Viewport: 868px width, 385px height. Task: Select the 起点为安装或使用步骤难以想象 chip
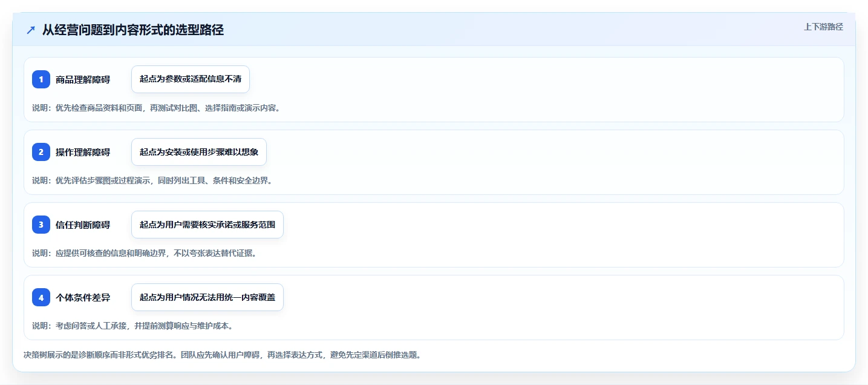[199, 152]
